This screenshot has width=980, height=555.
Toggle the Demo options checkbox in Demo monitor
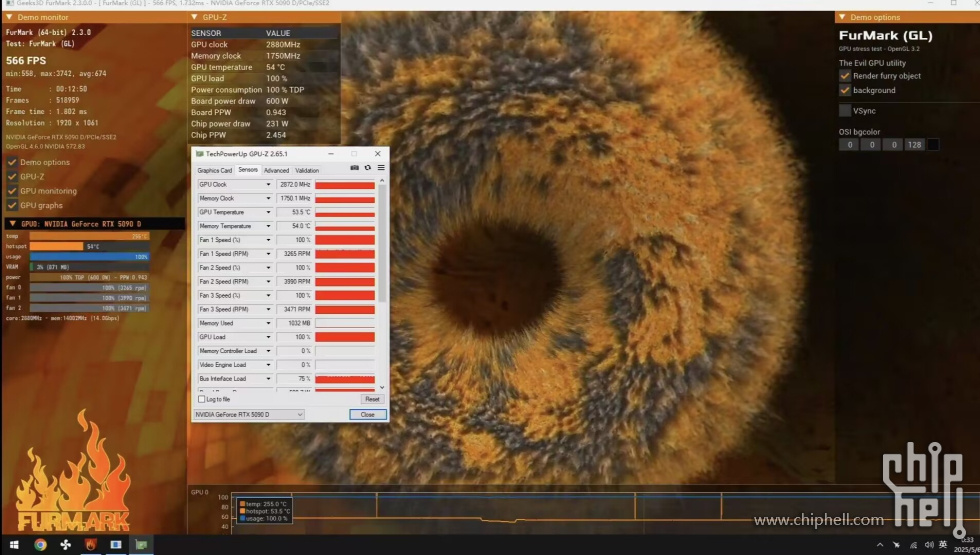12,162
